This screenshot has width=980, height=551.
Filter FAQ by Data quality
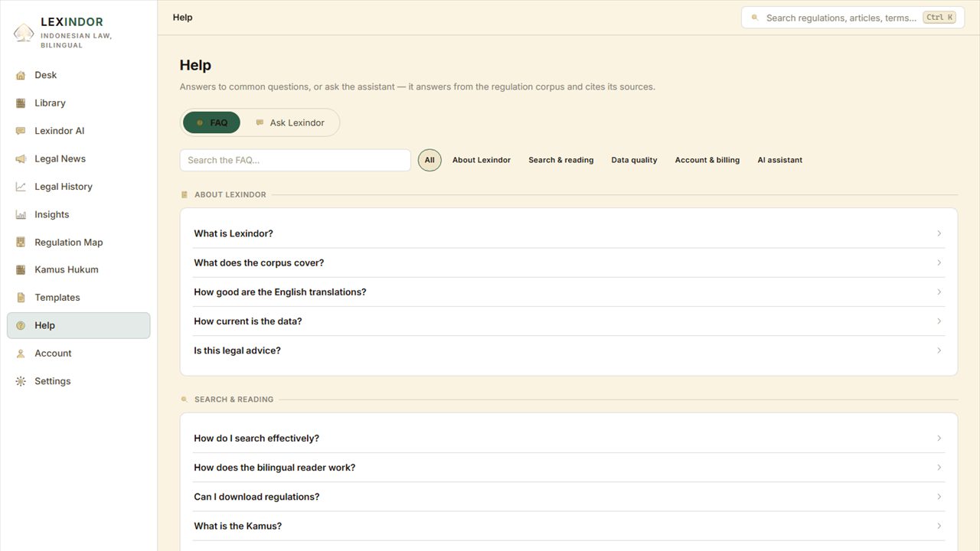(634, 160)
